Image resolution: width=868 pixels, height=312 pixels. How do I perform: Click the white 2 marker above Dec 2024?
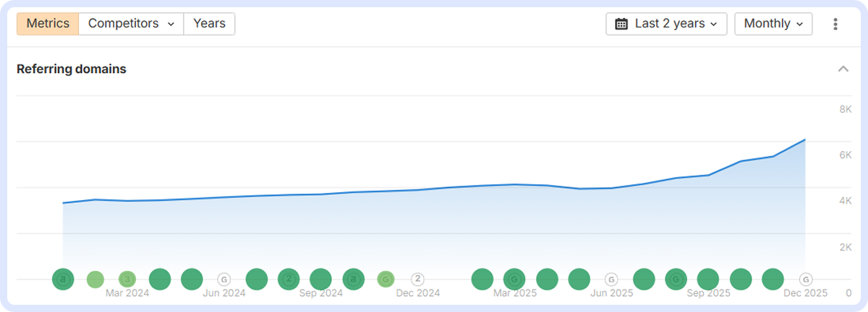pyautogui.click(x=417, y=279)
